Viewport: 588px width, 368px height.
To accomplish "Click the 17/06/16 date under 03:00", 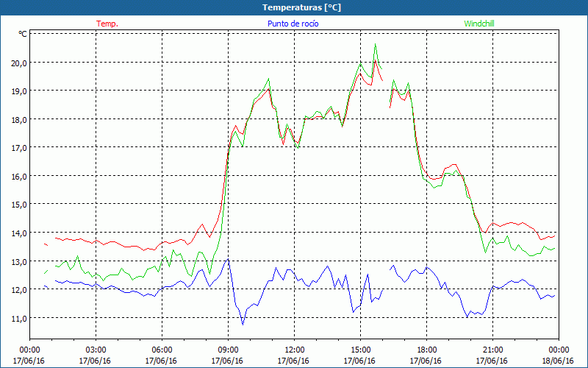I will click(95, 361).
